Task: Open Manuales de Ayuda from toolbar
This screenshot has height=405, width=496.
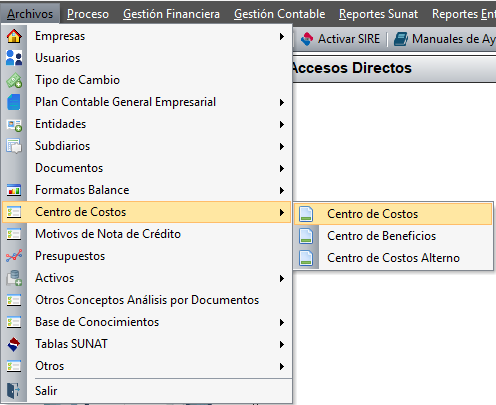Action: coord(444,39)
